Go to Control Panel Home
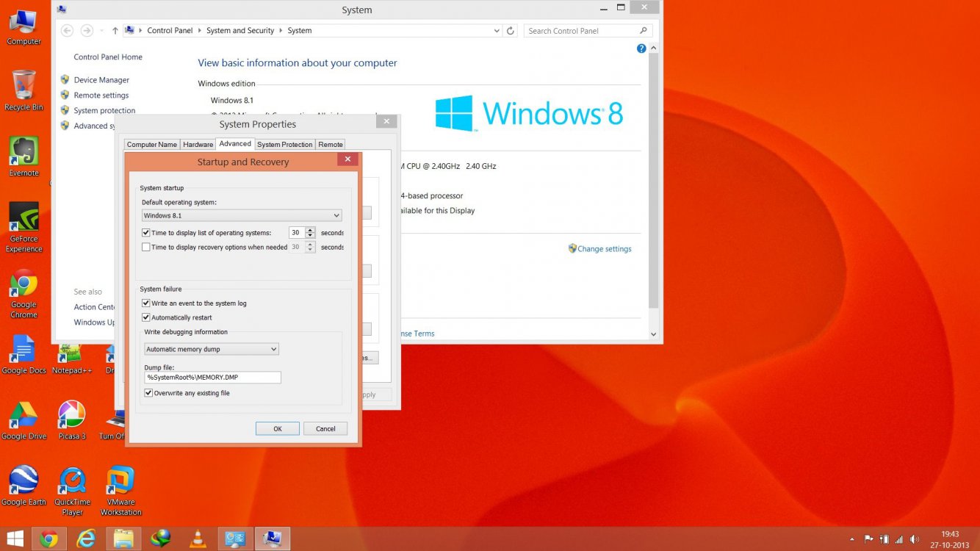The width and height of the screenshot is (980, 551). 108,57
